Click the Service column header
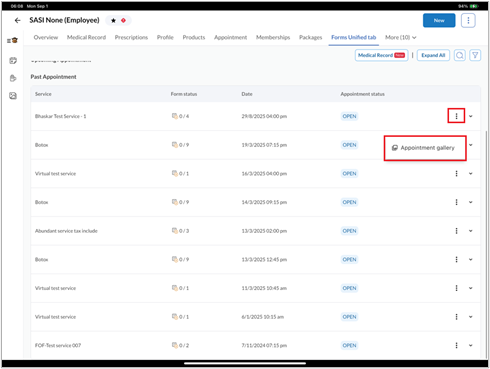The width and height of the screenshot is (490, 369). pos(43,94)
